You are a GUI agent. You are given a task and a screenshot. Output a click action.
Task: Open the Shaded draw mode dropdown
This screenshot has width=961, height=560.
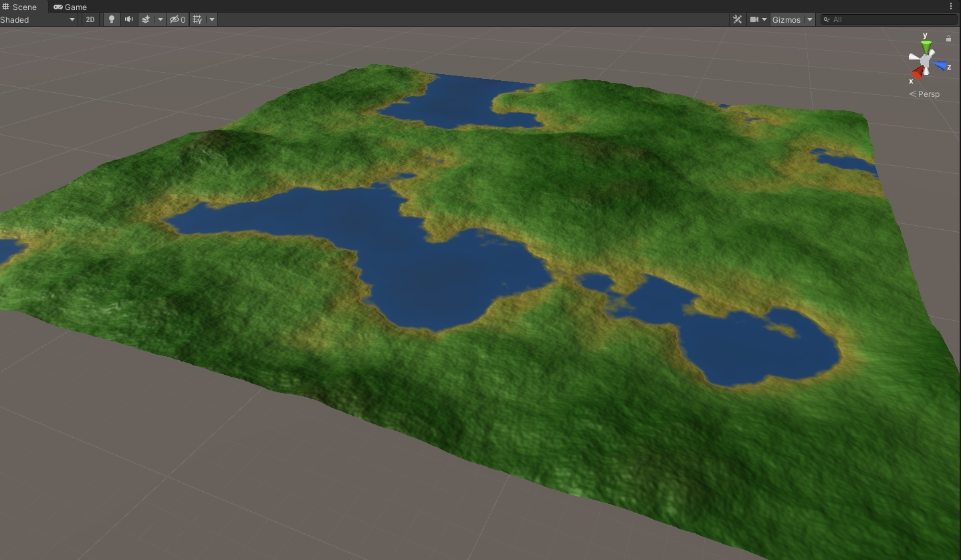[x=37, y=19]
